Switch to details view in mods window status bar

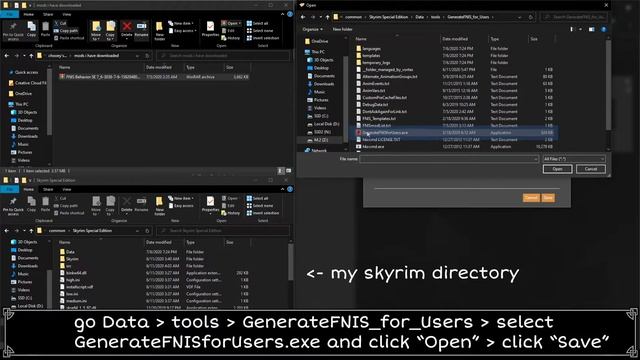tap(281, 171)
